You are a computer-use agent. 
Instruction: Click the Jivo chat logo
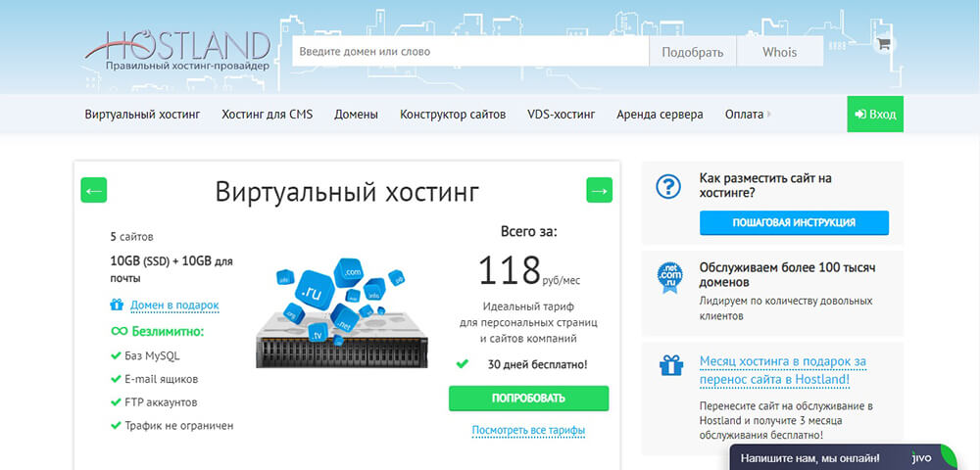921,457
